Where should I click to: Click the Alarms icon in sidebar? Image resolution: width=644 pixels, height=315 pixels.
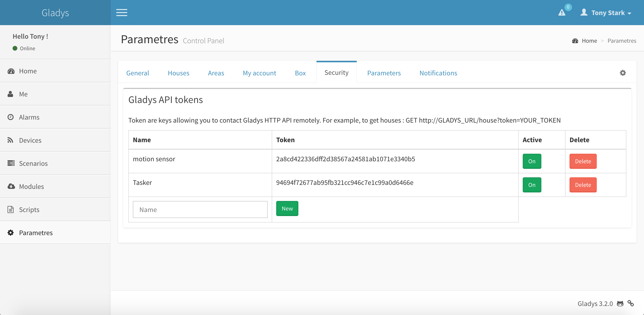click(x=11, y=117)
